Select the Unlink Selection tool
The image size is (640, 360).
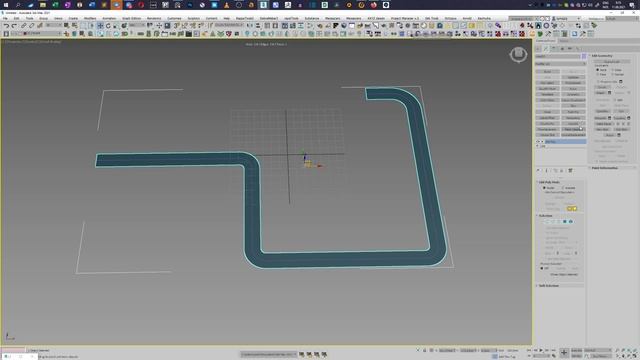(31, 26)
